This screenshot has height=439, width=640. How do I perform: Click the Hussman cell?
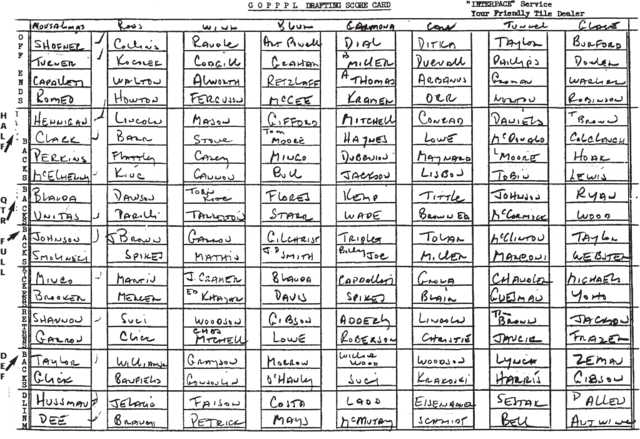tap(61, 400)
